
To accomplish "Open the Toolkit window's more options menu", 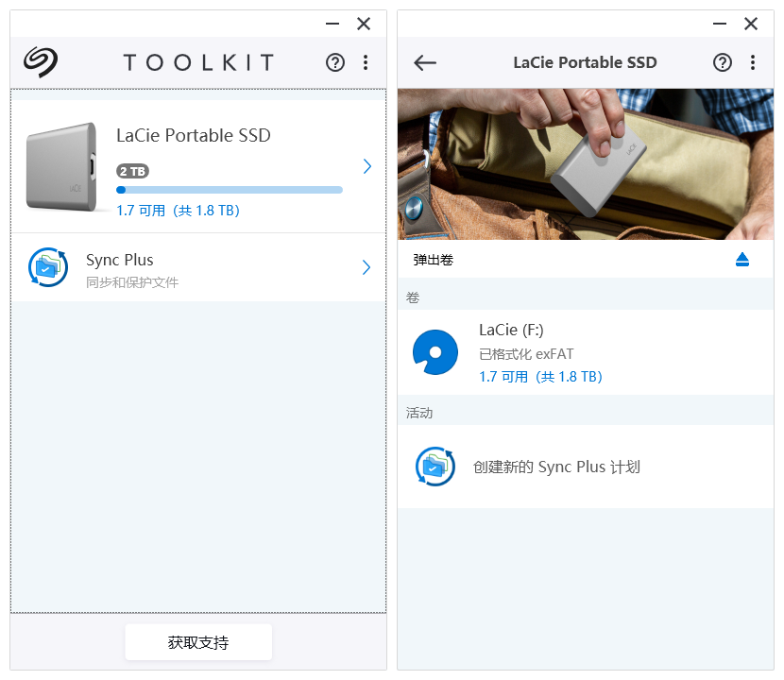I will pyautogui.click(x=366, y=62).
